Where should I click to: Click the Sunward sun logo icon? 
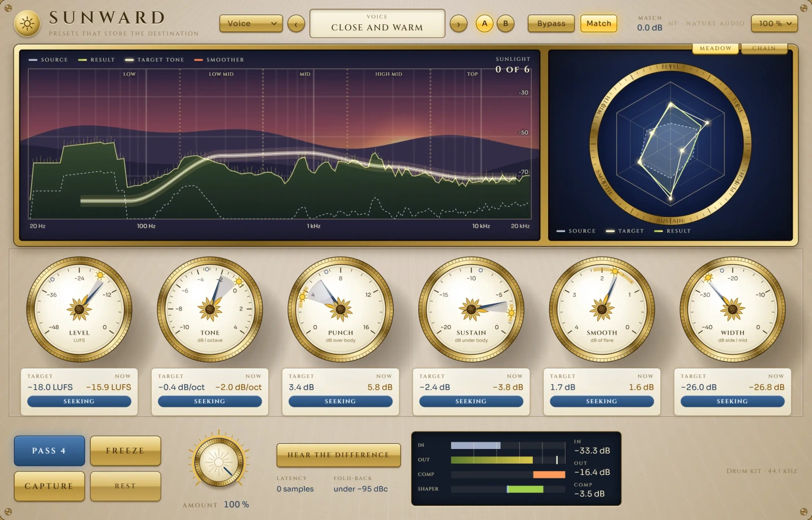pos(27,24)
